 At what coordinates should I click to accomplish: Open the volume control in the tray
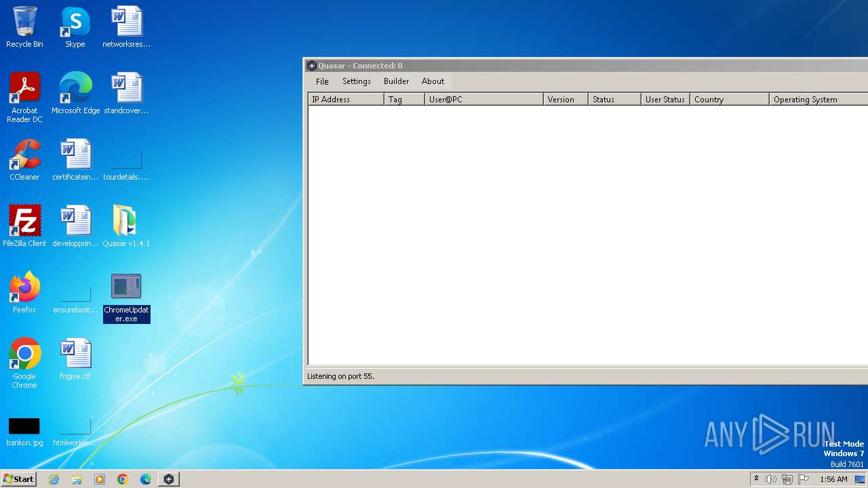click(771, 479)
